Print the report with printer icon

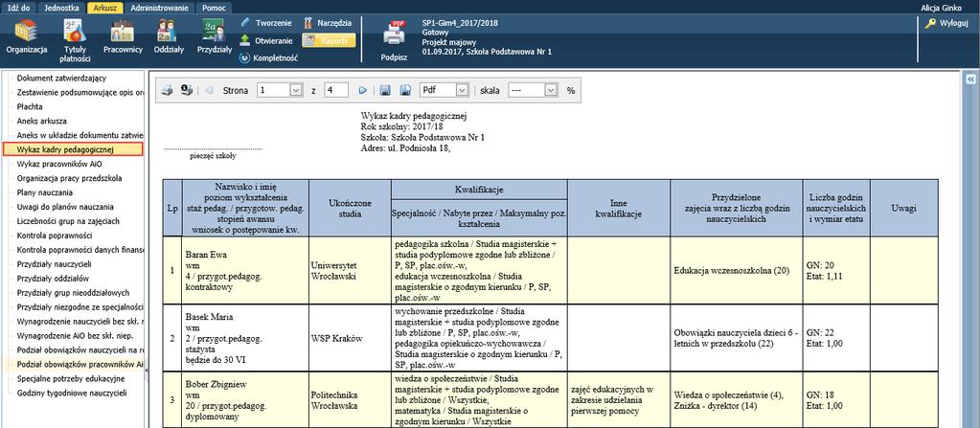click(x=167, y=90)
